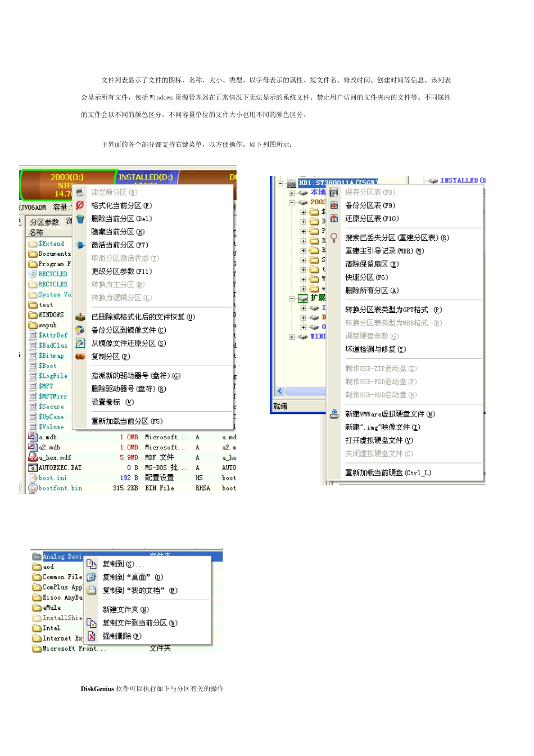Screen dimensions: 534x756
Task: Click the 复制到“我的文档” icon
Action: point(91,590)
